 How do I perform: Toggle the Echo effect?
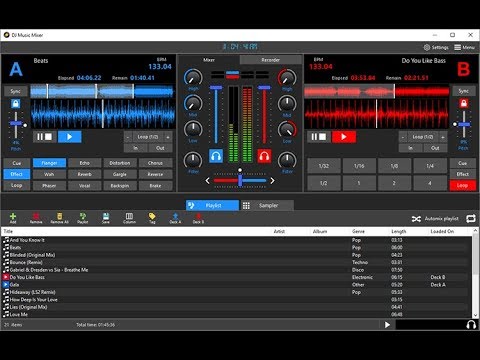(85, 163)
